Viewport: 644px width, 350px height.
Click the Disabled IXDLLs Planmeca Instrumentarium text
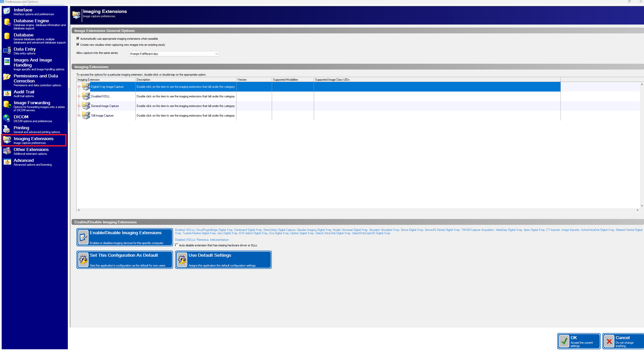tap(202, 240)
